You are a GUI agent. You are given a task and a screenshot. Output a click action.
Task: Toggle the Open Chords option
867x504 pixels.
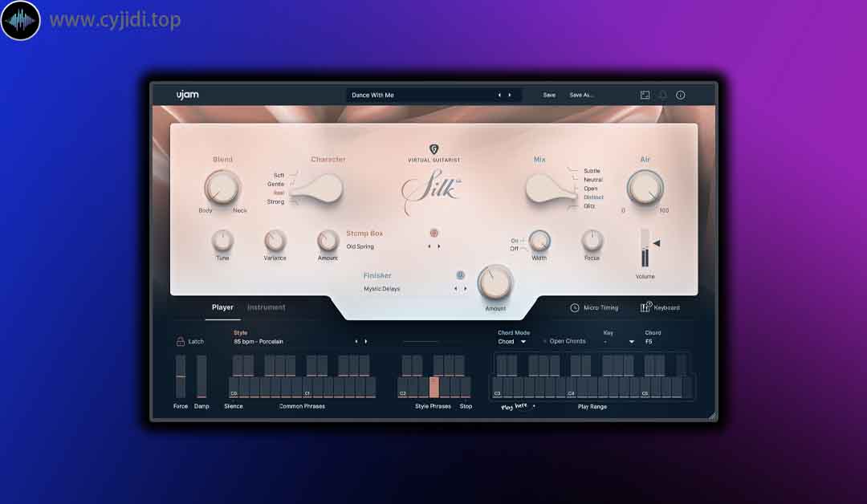[x=564, y=342]
